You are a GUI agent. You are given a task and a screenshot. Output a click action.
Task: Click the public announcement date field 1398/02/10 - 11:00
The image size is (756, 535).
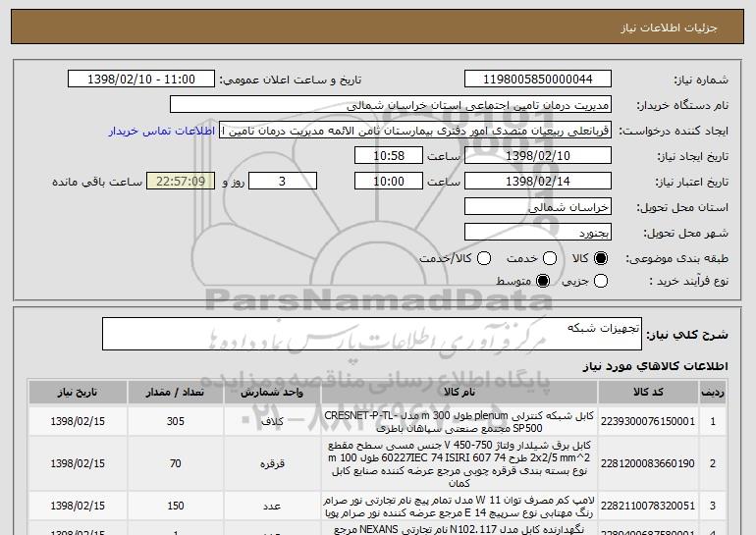[141, 80]
